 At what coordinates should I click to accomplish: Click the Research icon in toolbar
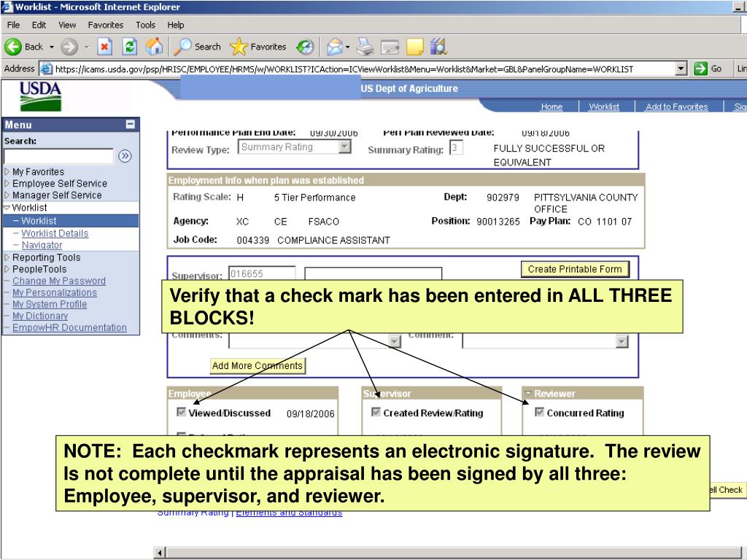pos(438,47)
